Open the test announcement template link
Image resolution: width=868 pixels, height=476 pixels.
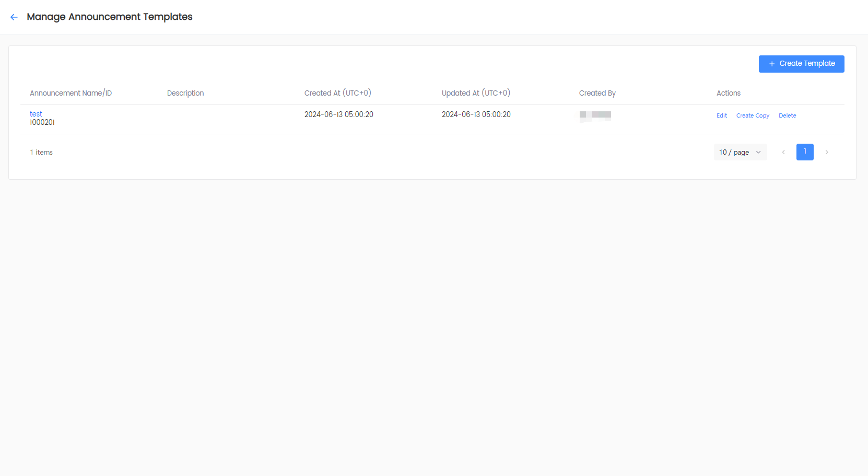click(36, 114)
